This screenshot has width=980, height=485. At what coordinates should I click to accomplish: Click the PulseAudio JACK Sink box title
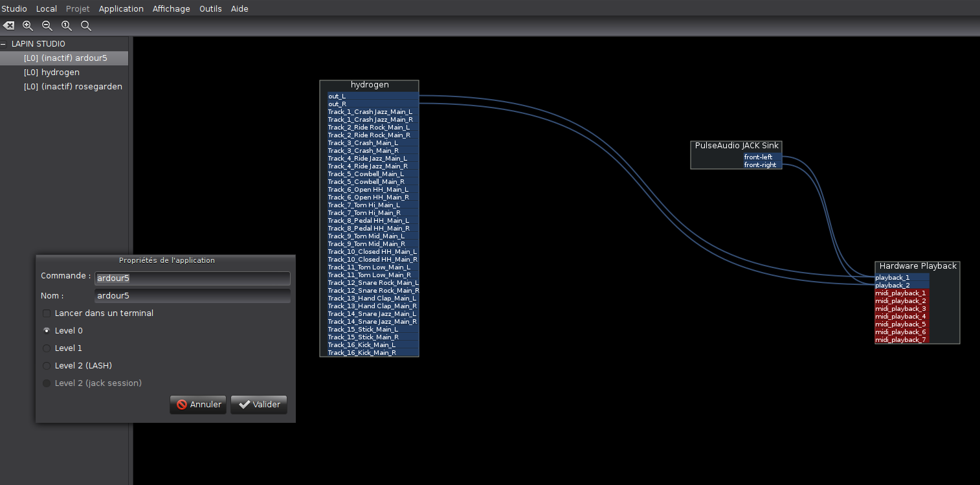click(737, 146)
